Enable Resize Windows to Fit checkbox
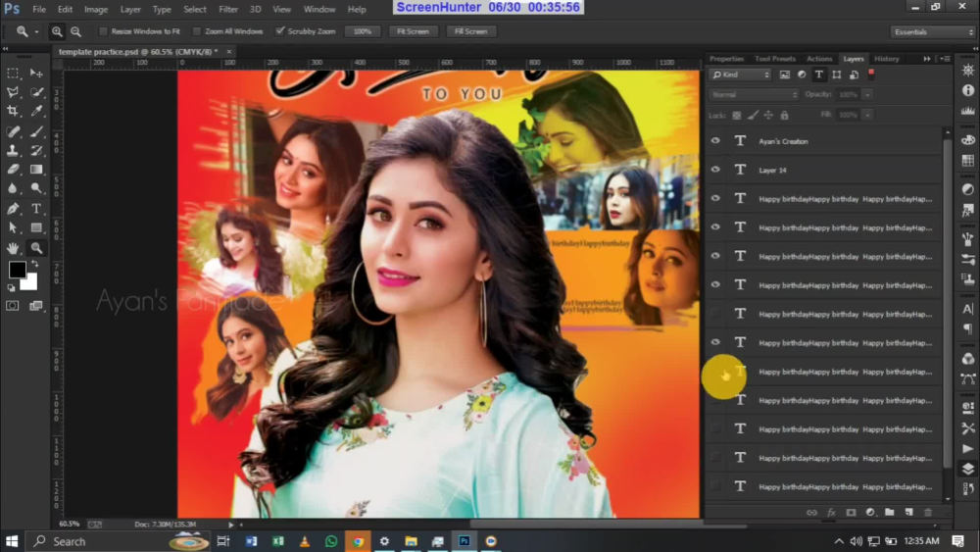This screenshot has width=980, height=552. click(103, 31)
